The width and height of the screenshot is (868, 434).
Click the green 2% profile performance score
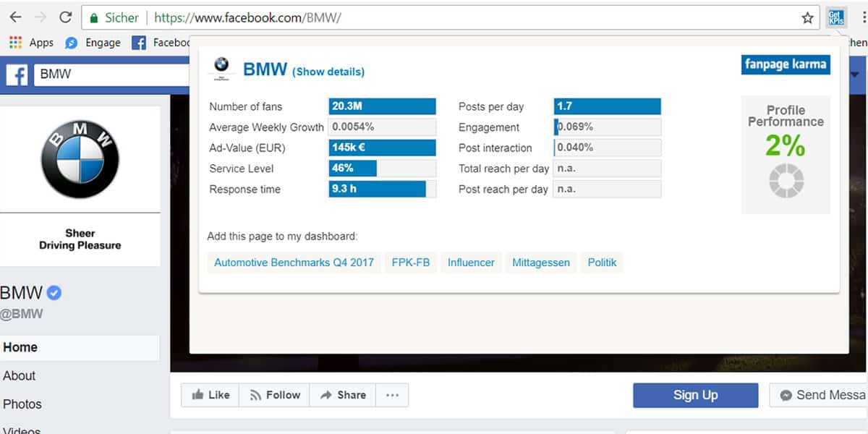pyautogui.click(x=786, y=147)
